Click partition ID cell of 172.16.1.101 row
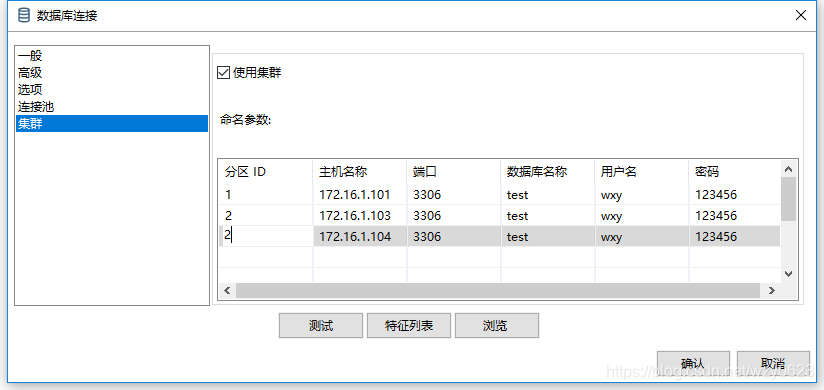The width and height of the screenshot is (824, 390). (266, 194)
